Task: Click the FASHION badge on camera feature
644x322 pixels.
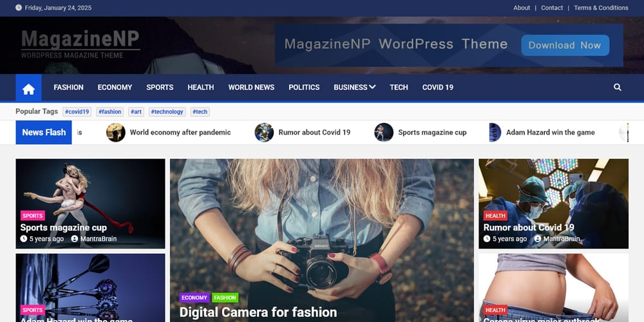Action: (x=225, y=298)
